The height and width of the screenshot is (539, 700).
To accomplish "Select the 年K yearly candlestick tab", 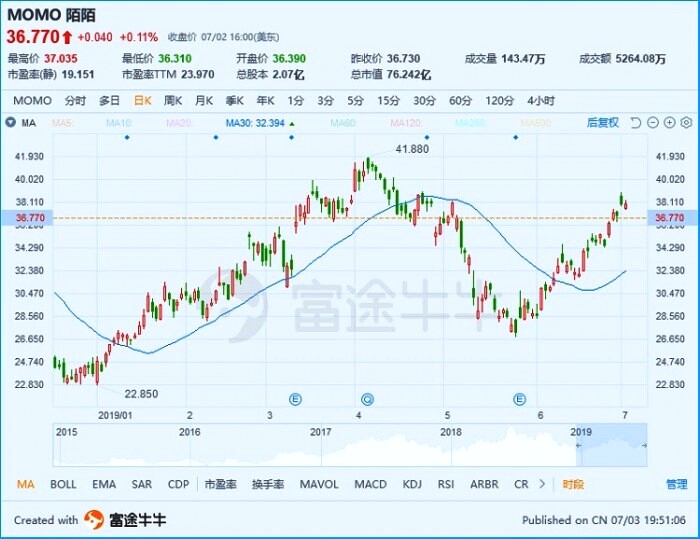I will [265, 100].
